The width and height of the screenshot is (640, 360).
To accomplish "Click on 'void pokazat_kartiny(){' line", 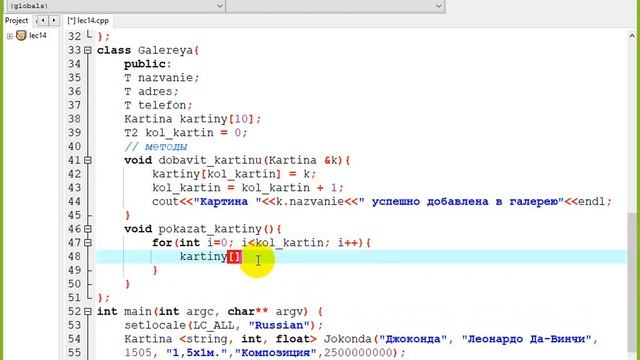I will [x=203, y=229].
